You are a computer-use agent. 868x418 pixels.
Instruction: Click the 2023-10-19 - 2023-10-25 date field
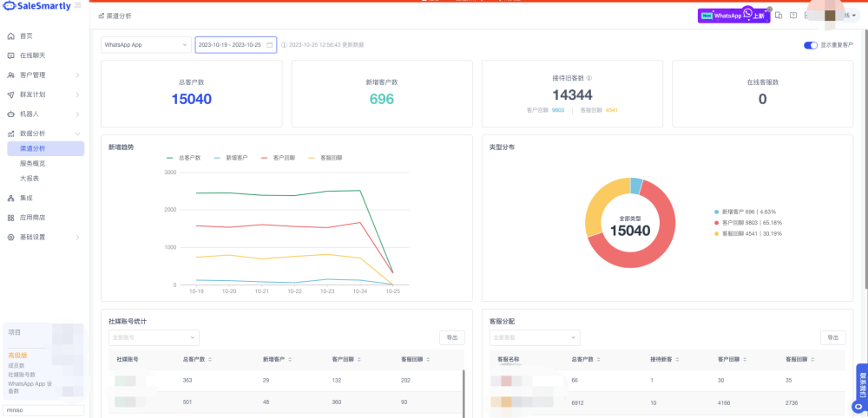click(236, 45)
